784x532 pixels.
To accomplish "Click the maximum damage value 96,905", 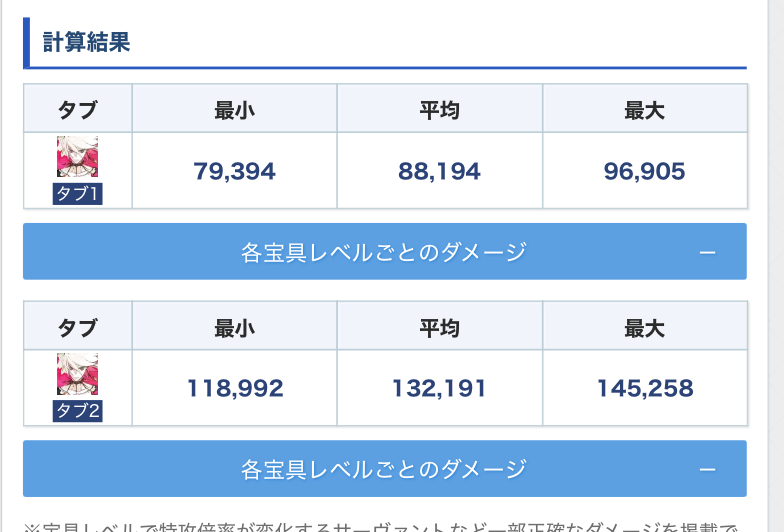I will 645,172.
